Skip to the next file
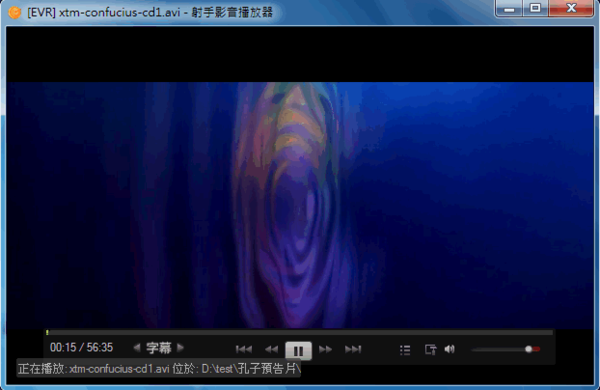 [353, 349]
